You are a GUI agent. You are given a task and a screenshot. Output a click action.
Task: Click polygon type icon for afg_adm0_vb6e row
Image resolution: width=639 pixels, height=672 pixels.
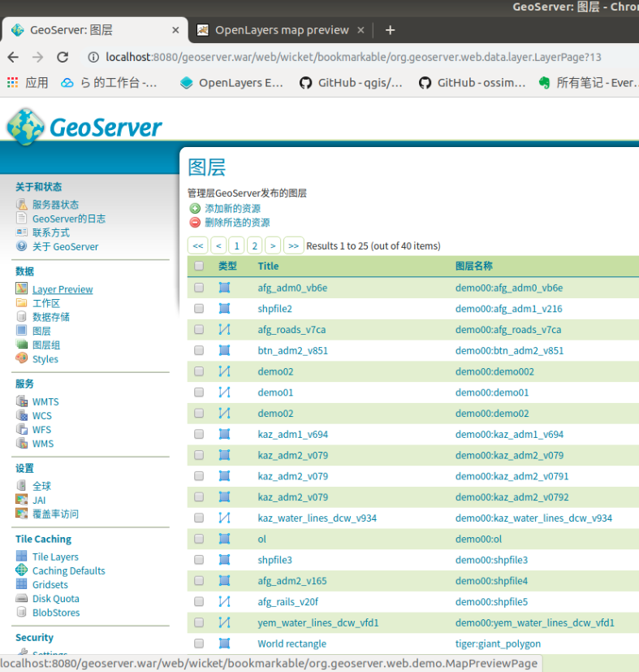click(x=225, y=288)
